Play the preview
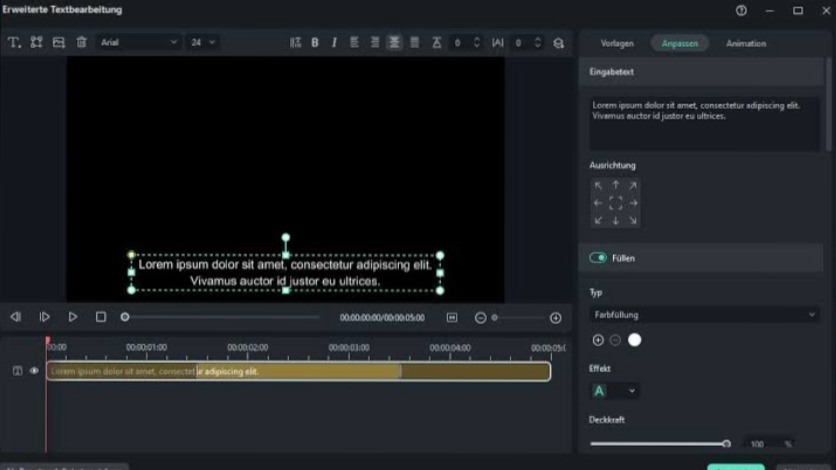The image size is (836, 470). click(73, 317)
